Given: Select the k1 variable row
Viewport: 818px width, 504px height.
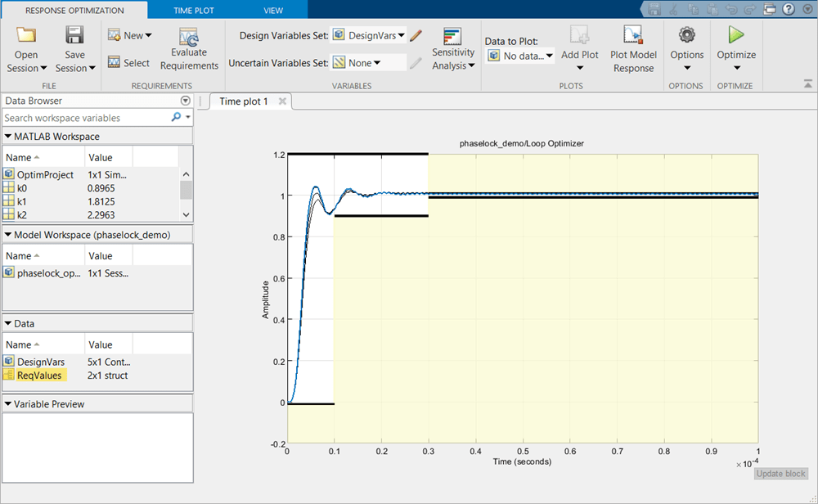Looking at the screenshot, I should pyautogui.click(x=91, y=201).
